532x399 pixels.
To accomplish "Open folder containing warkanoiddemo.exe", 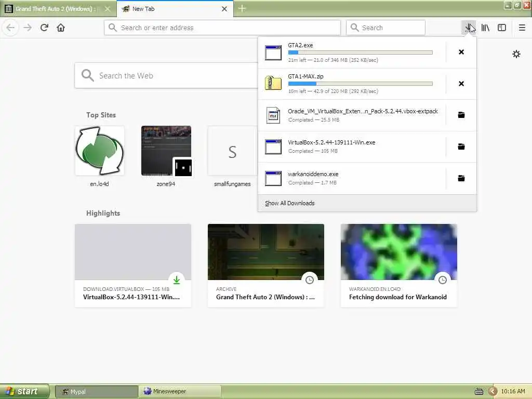I will pyautogui.click(x=461, y=178).
